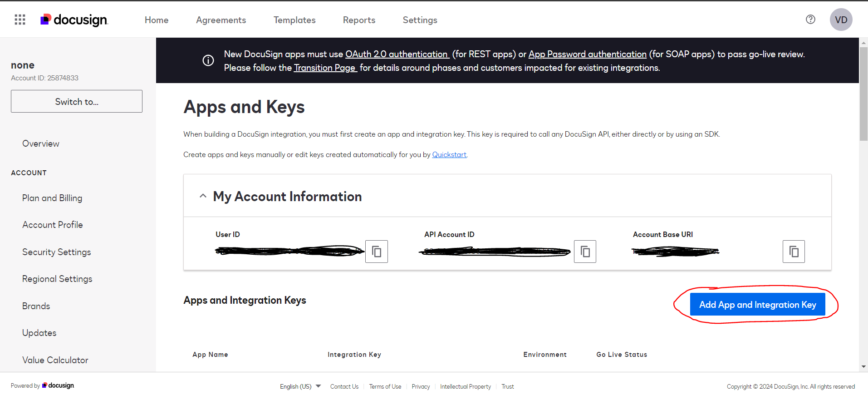Open the Contact Us footer link
The image size is (868, 400).
click(344, 386)
